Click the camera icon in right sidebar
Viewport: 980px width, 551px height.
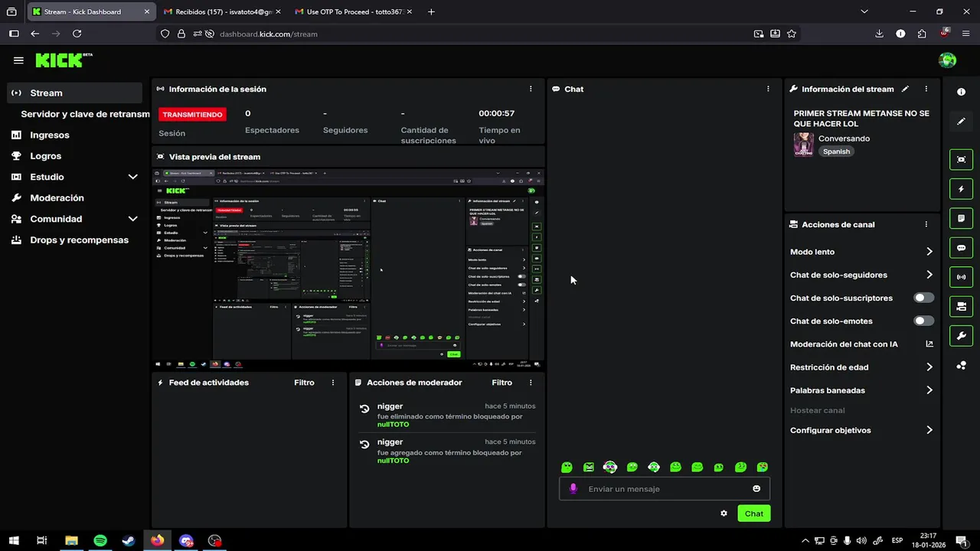click(x=961, y=307)
